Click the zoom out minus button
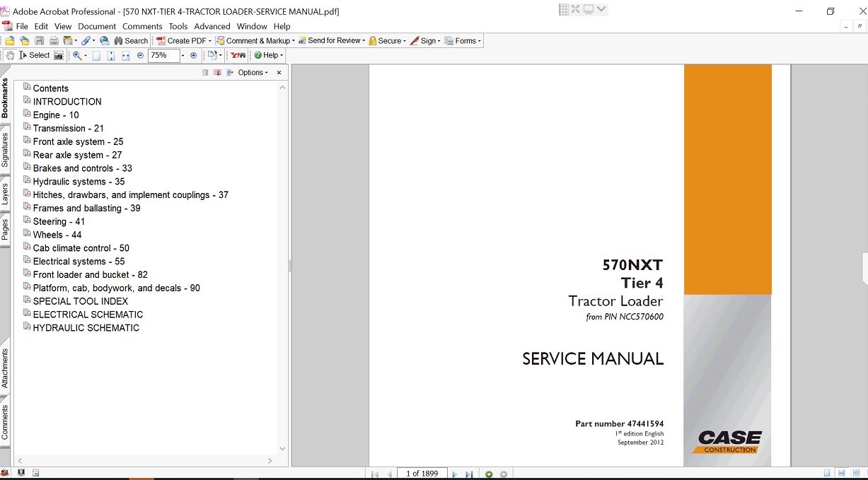868x480 pixels. [x=140, y=55]
